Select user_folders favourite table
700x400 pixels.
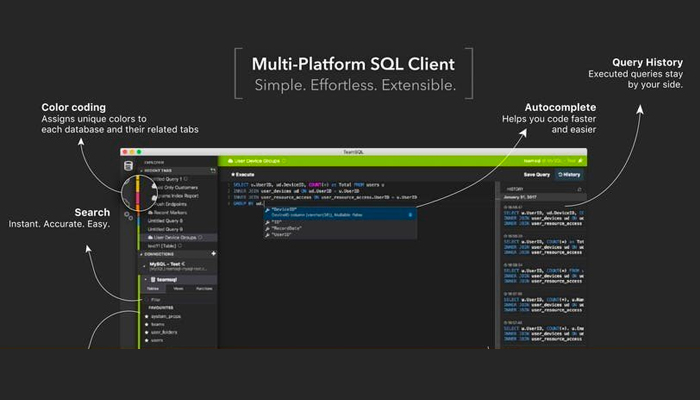[x=164, y=333]
